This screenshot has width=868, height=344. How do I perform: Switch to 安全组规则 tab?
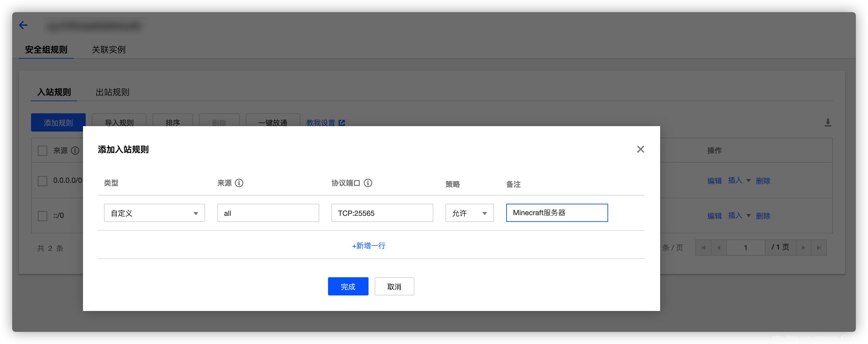46,50
